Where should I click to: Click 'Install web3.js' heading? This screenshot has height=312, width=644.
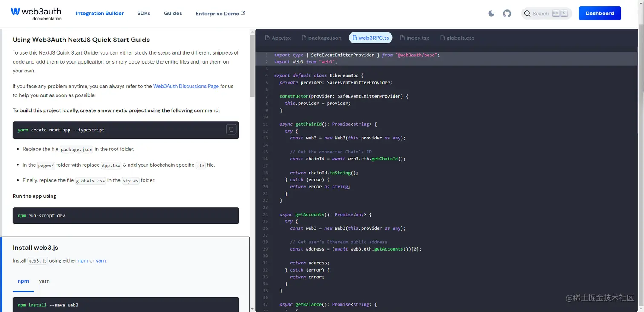[x=35, y=248]
